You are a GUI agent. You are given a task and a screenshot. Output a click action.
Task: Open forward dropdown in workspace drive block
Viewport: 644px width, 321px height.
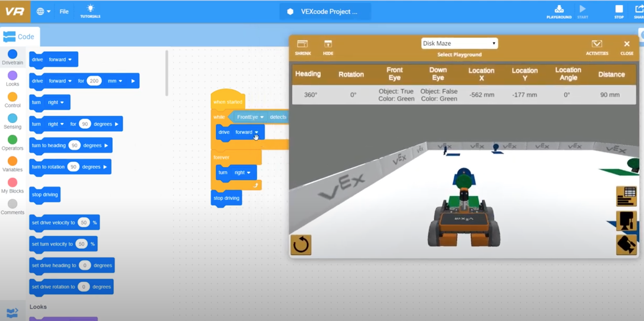click(x=247, y=132)
